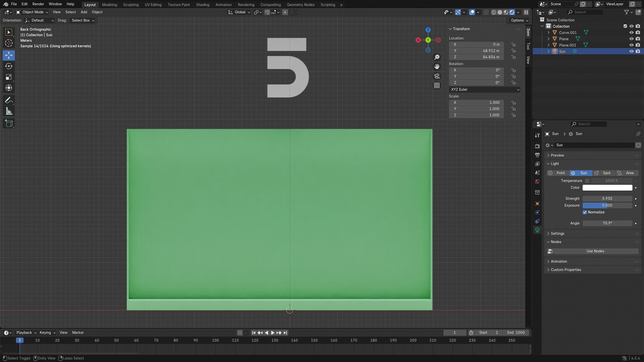The height and width of the screenshot is (362, 644).
Task: Open the viewport Options button
Action: (518, 20)
